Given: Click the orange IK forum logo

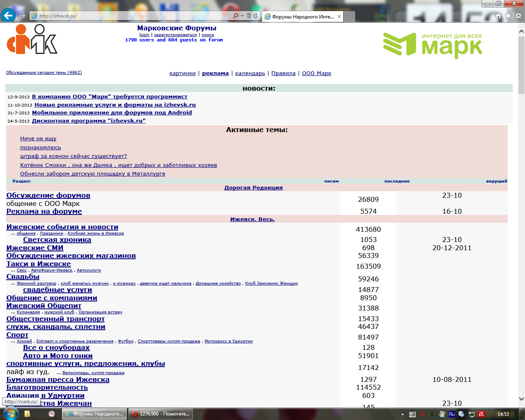Looking at the screenshot, I should pos(32,39).
